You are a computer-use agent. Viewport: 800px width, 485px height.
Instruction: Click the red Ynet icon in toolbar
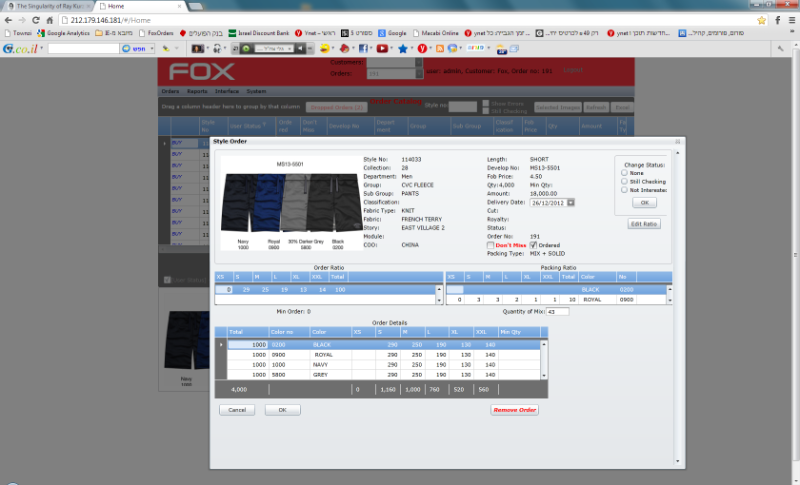pos(422,48)
